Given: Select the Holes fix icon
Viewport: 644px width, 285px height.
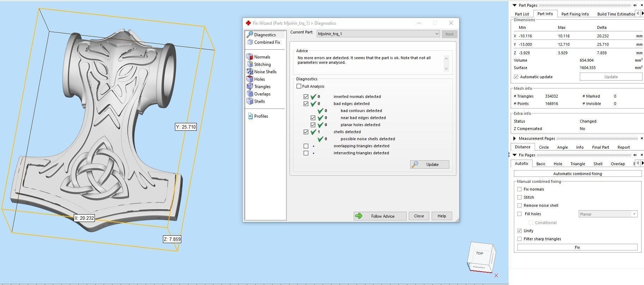Looking at the screenshot, I should click(250, 79).
